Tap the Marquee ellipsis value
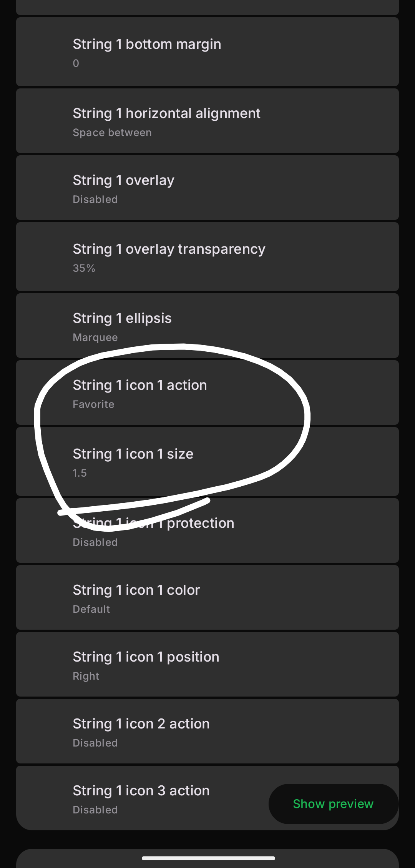Screen dimensions: 415x868 (x=95, y=338)
